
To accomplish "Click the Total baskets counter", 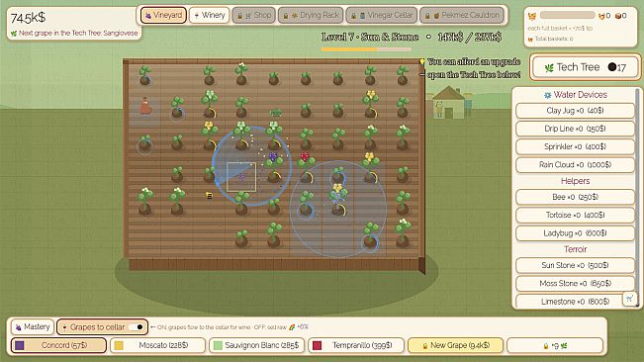I will [551, 39].
